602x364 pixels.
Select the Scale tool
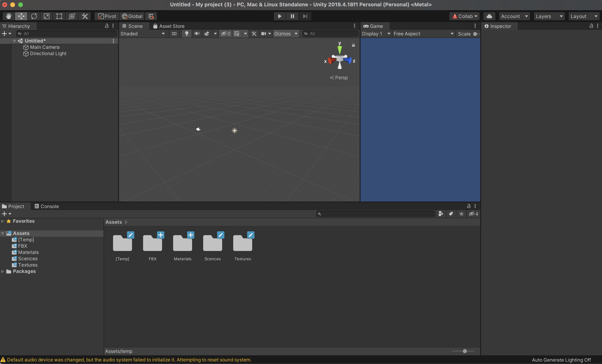point(46,16)
